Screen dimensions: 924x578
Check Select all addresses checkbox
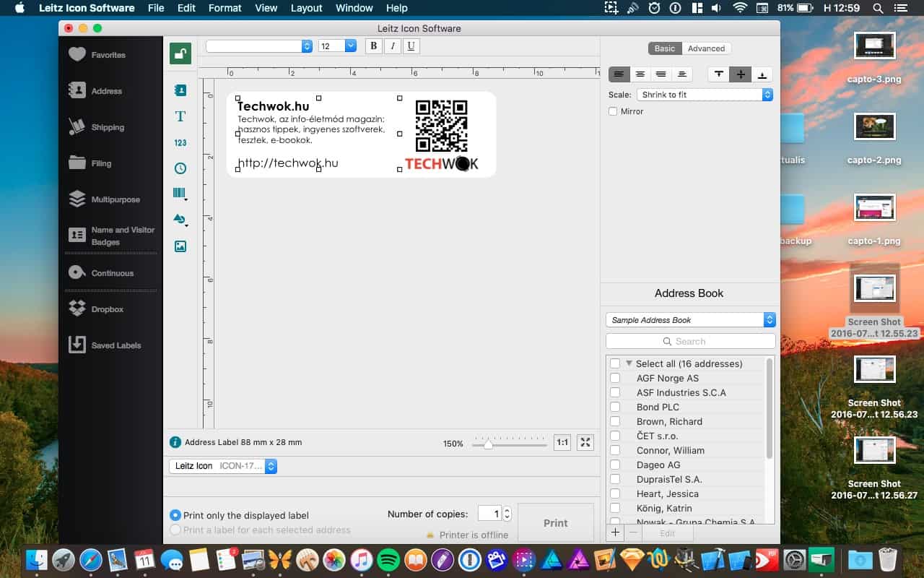pos(615,363)
